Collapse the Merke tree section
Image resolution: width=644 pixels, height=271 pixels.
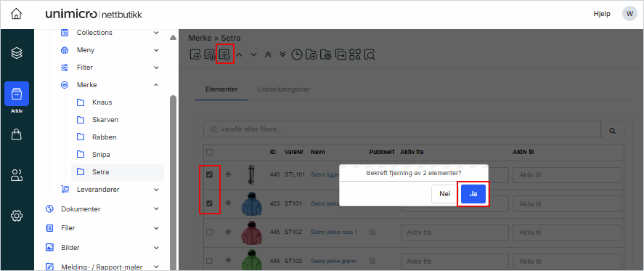click(156, 85)
